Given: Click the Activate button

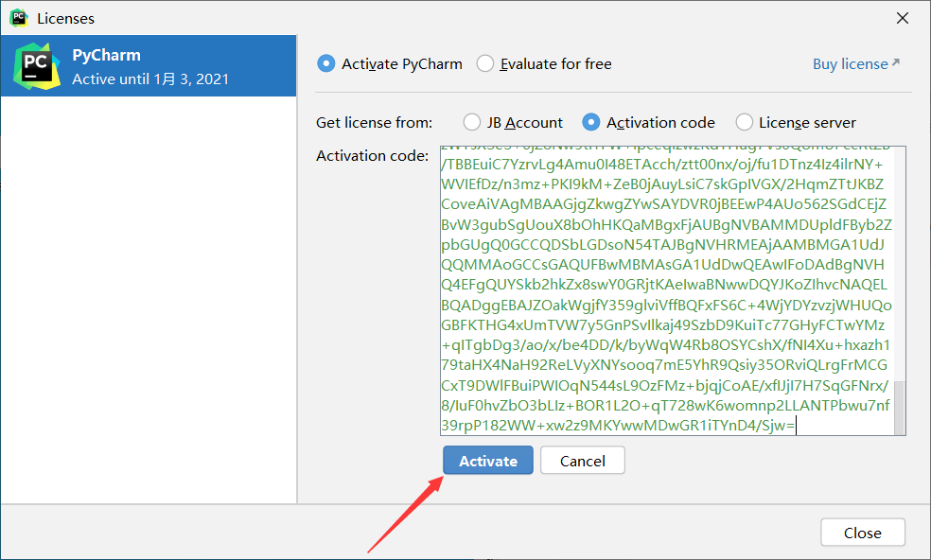Looking at the screenshot, I should (488, 461).
